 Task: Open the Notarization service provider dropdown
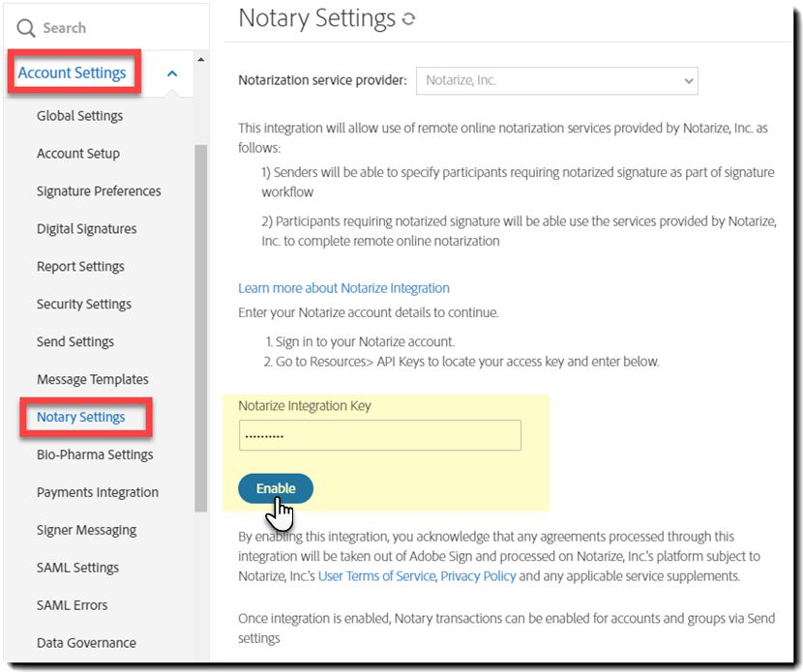coord(556,81)
